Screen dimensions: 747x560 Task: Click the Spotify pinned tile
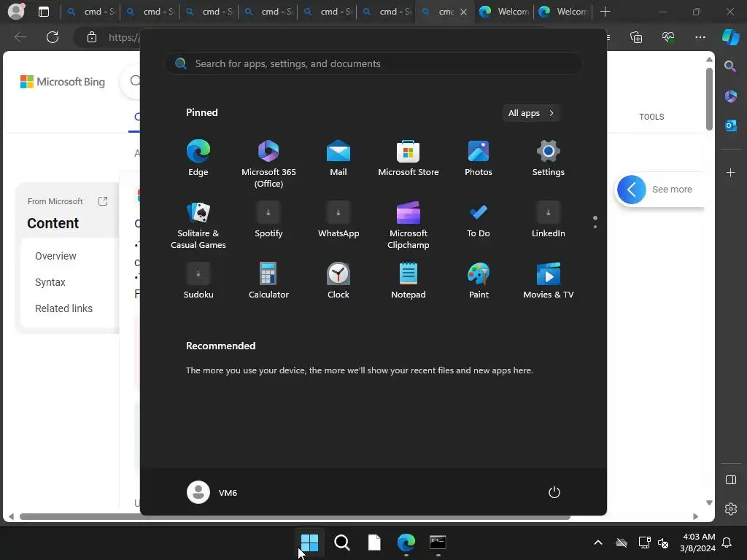pyautogui.click(x=268, y=220)
